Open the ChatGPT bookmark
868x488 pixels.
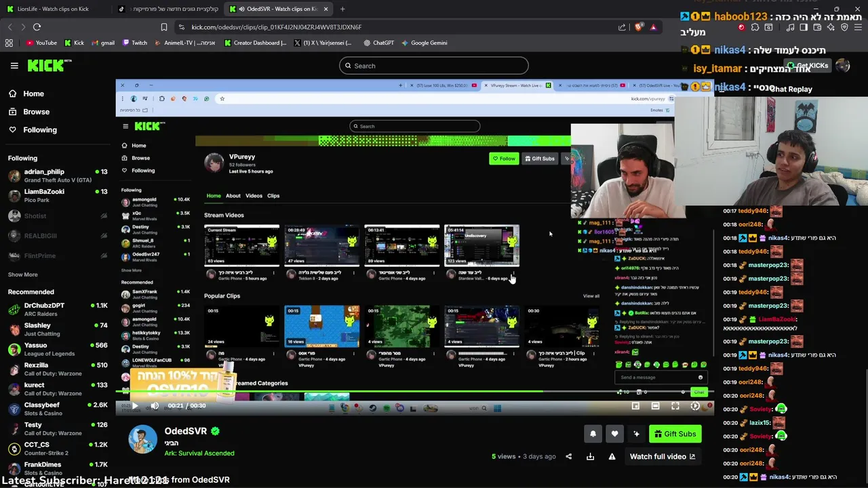[x=378, y=43]
